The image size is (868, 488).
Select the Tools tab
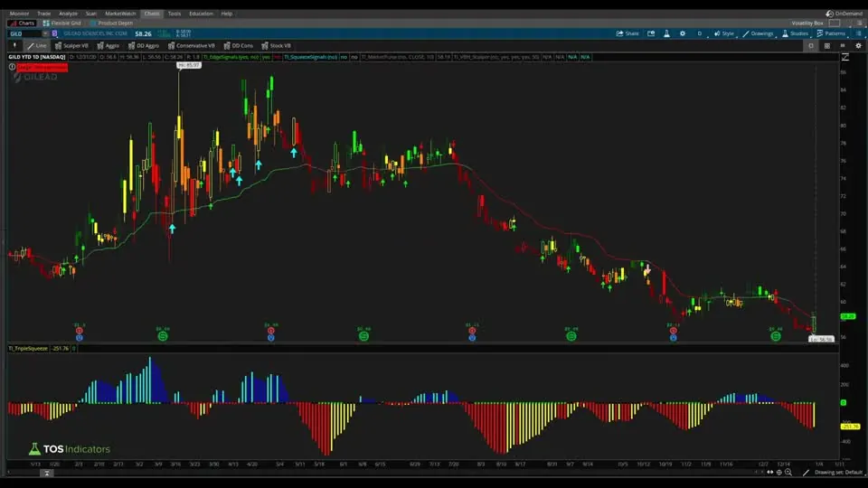pos(175,14)
